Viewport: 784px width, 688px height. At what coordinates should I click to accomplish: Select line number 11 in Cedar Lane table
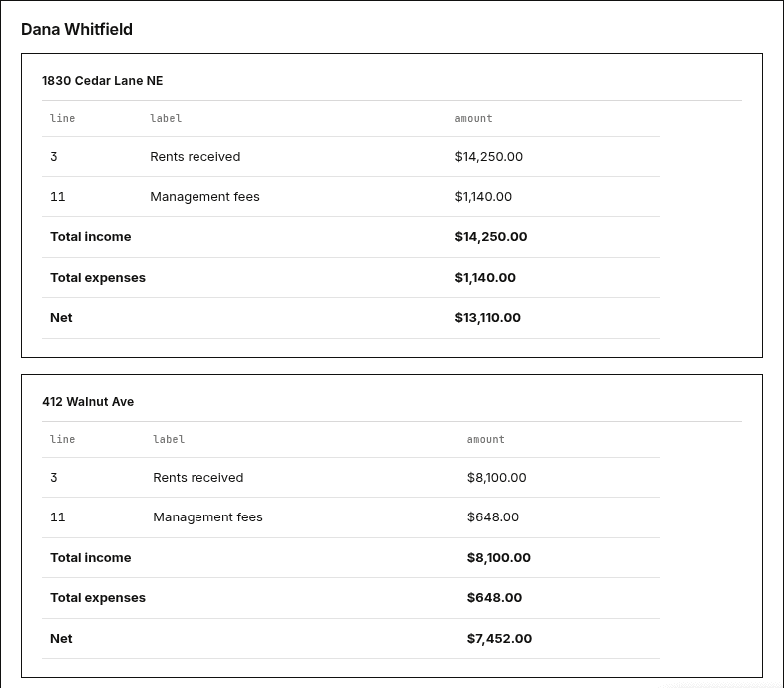click(x=58, y=197)
